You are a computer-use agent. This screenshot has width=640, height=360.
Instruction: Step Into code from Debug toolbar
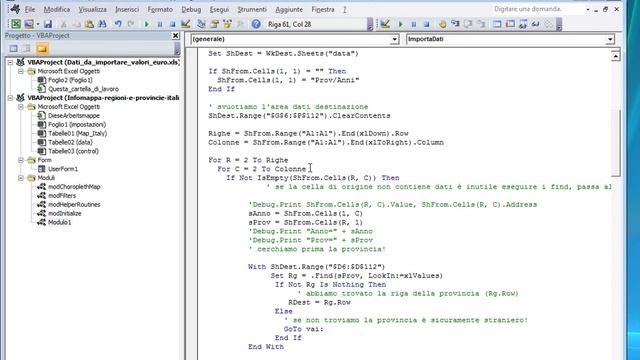[455, 24]
